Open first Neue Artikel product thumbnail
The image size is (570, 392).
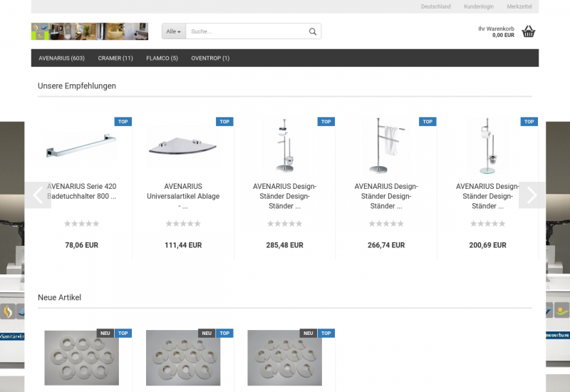[x=81, y=358]
